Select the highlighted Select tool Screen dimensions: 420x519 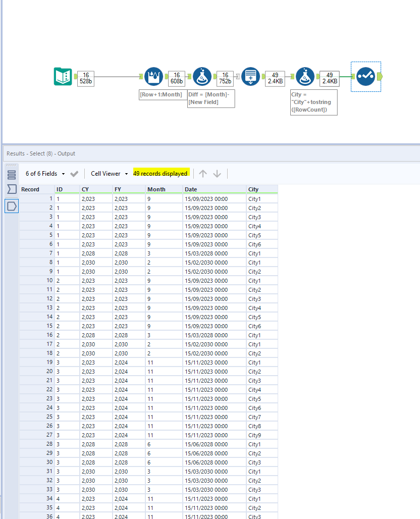coord(365,76)
